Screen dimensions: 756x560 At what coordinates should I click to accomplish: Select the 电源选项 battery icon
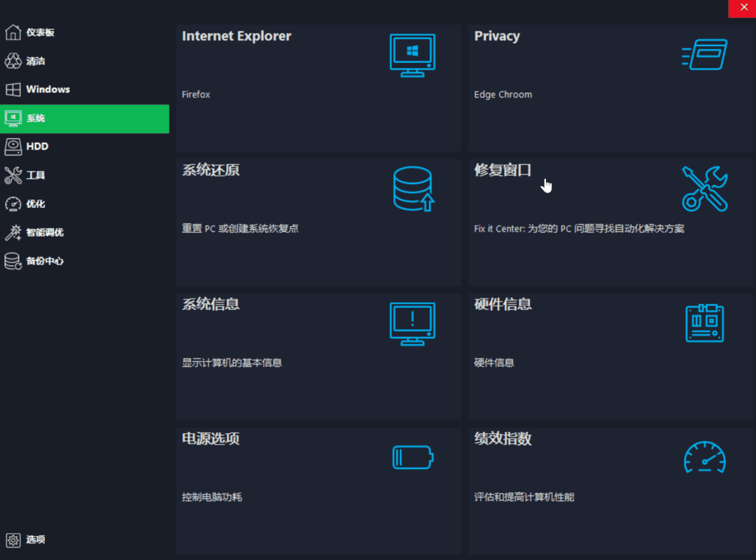412,457
